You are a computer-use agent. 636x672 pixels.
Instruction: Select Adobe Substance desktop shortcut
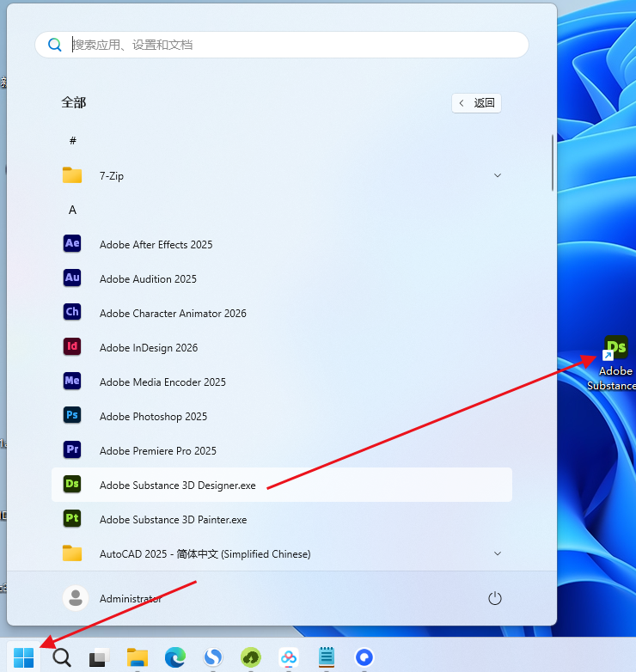click(615, 363)
